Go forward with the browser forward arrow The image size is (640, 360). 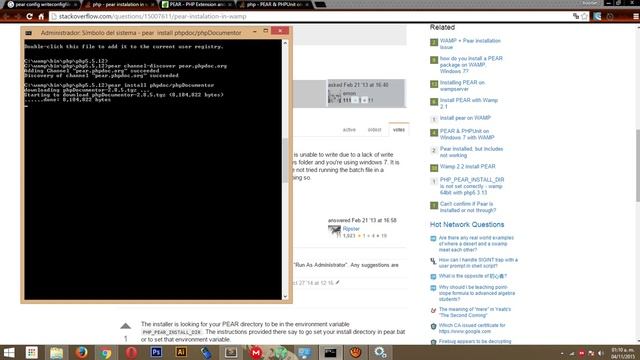click(18, 16)
